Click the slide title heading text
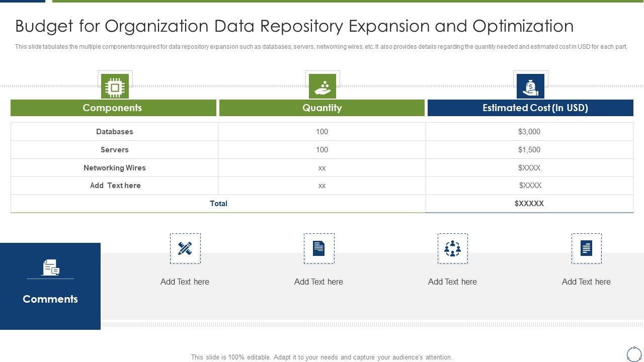 [x=294, y=26]
